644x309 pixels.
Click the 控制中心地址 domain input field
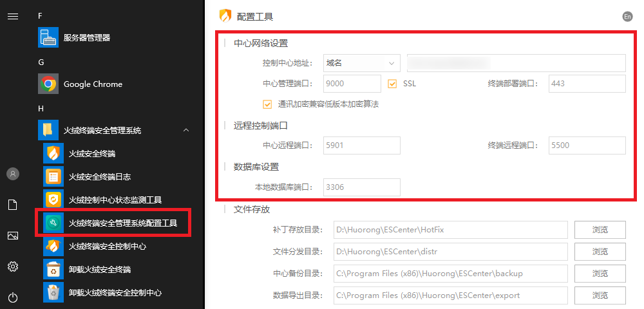click(516, 63)
